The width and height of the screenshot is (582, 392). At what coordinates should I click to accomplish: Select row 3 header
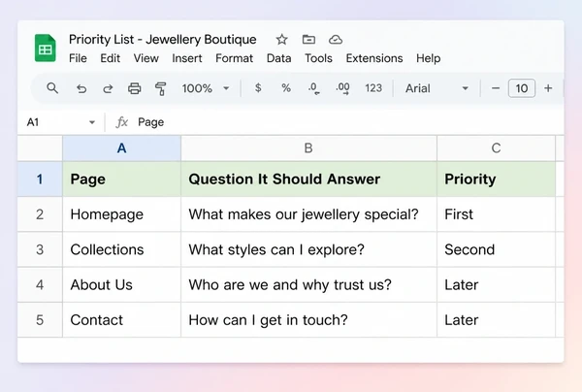pyautogui.click(x=40, y=249)
